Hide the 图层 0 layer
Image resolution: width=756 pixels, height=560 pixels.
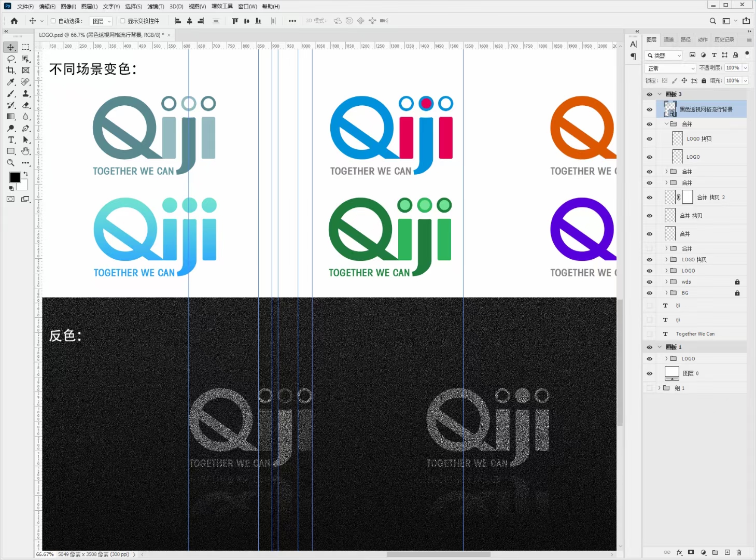tap(649, 373)
